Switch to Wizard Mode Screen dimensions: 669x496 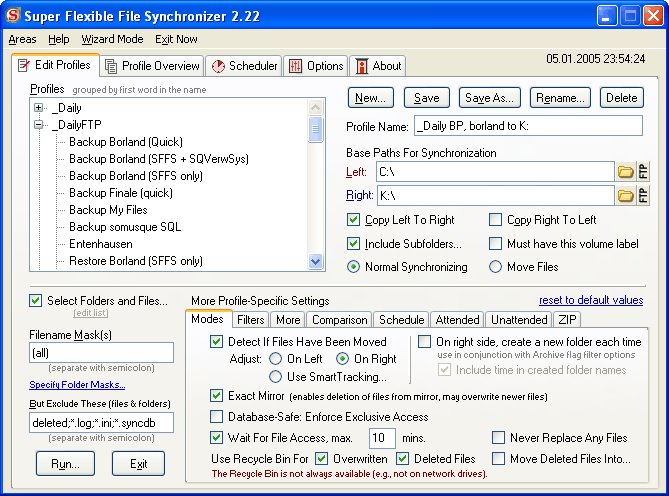pos(112,39)
